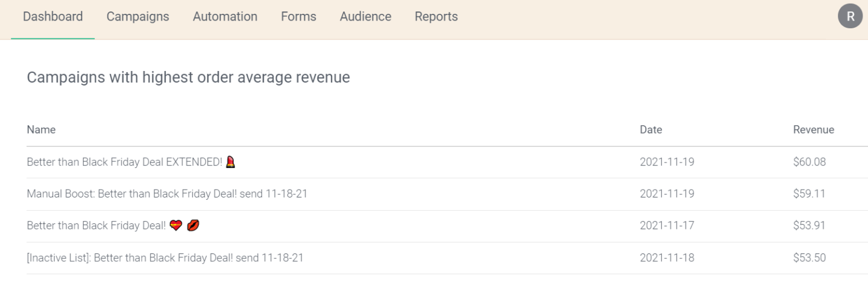
Task: Open the Forms tab
Action: pos(298,17)
